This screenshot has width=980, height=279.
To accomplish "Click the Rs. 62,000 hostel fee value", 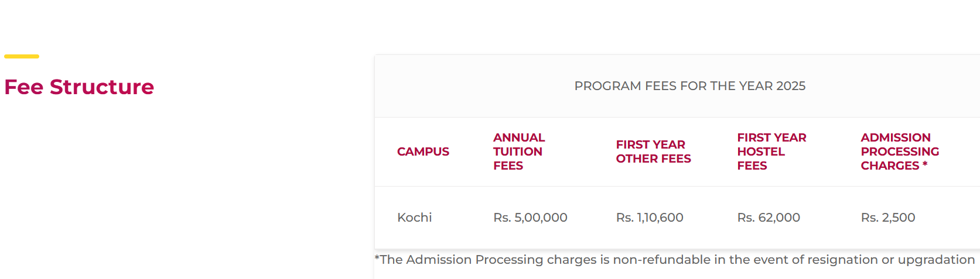I will tap(769, 218).
